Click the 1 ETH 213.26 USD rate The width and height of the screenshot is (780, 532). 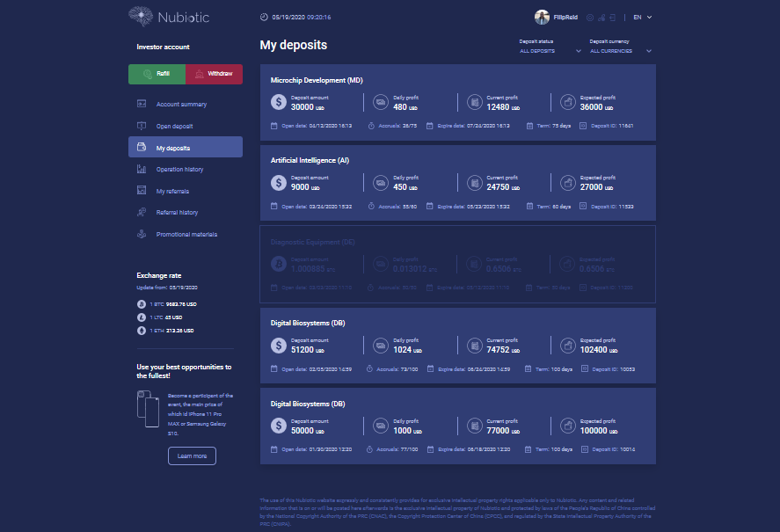point(171,331)
